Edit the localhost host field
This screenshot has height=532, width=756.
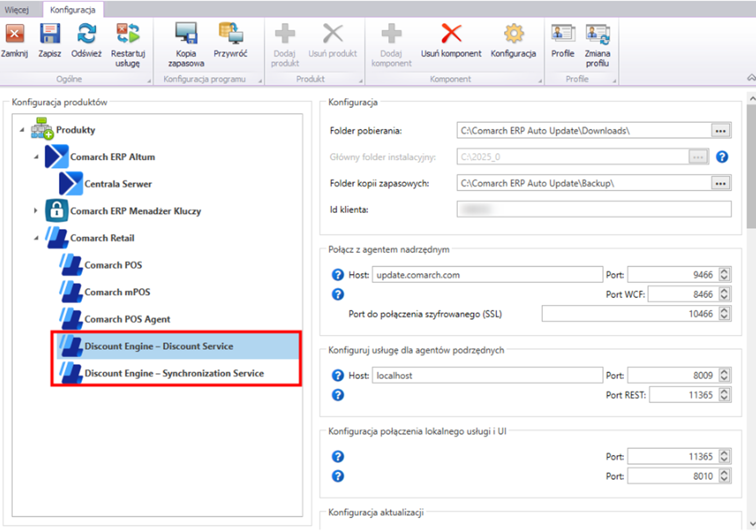[x=487, y=375]
